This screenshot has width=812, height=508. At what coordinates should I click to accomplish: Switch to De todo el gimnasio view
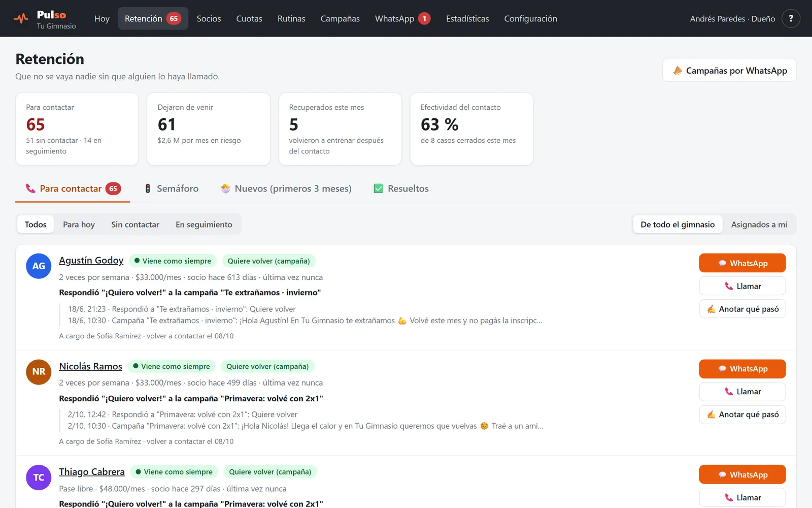[678, 224]
